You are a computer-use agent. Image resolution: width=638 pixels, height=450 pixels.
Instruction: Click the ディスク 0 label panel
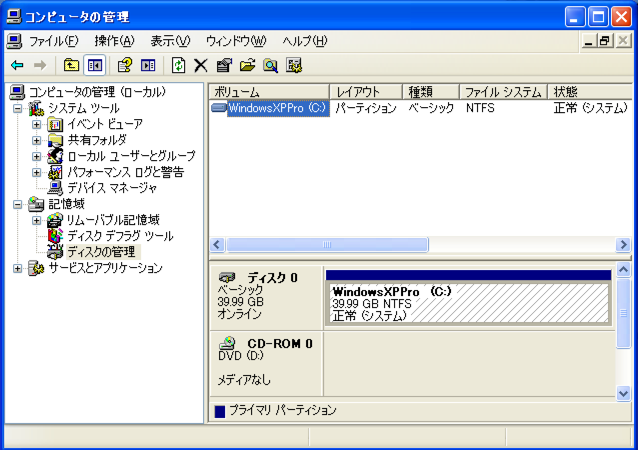tap(266, 297)
